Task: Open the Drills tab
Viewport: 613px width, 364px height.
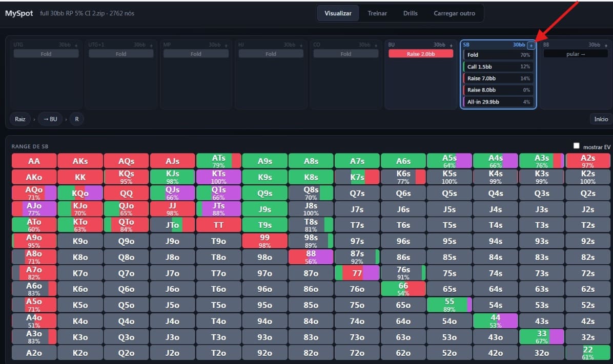Action: pyautogui.click(x=410, y=13)
